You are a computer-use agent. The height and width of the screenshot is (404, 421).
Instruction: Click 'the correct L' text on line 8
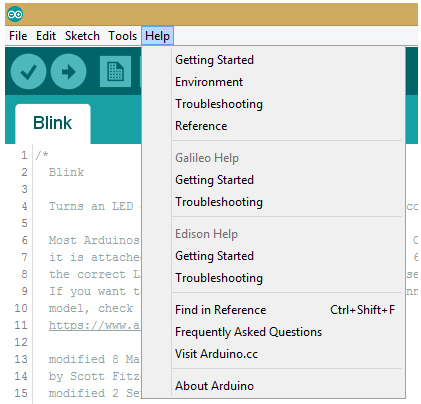point(95,274)
